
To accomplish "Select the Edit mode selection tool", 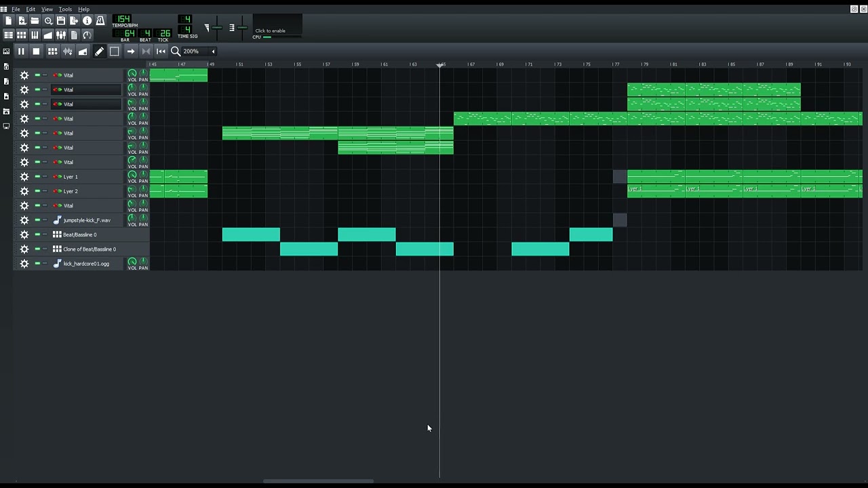I will pyautogui.click(x=115, y=52).
